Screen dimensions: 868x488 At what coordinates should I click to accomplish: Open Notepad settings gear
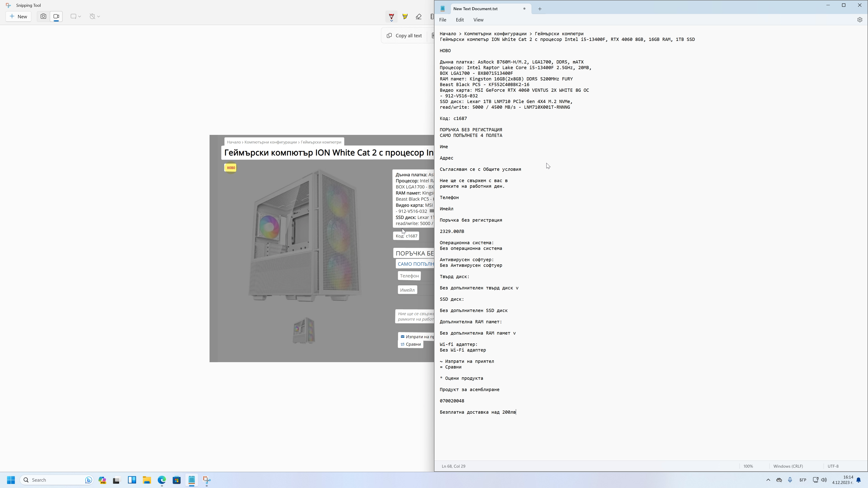pyautogui.click(x=860, y=20)
